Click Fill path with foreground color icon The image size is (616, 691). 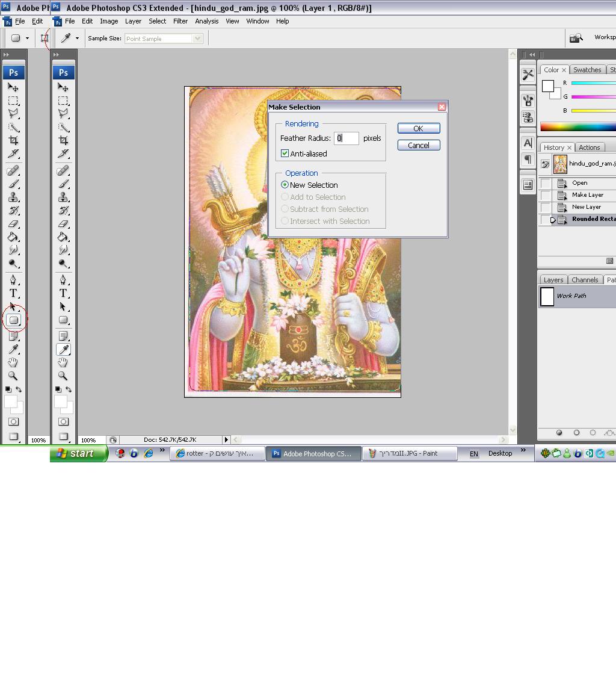[x=559, y=432]
